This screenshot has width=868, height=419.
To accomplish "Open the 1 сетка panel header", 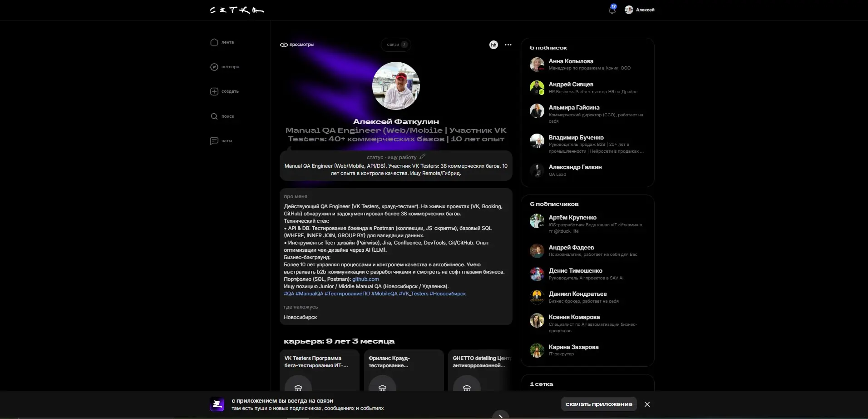I will click(x=542, y=384).
